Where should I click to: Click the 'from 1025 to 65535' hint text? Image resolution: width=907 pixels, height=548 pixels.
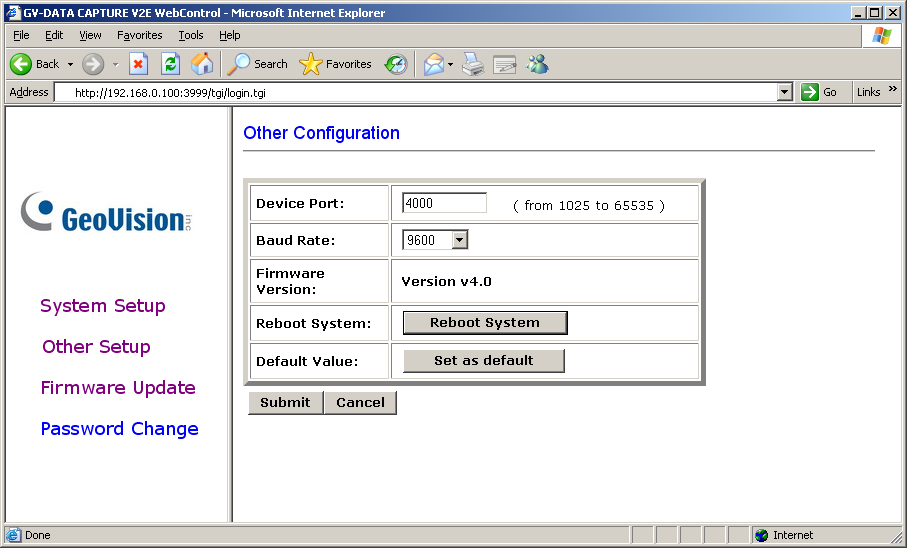589,206
